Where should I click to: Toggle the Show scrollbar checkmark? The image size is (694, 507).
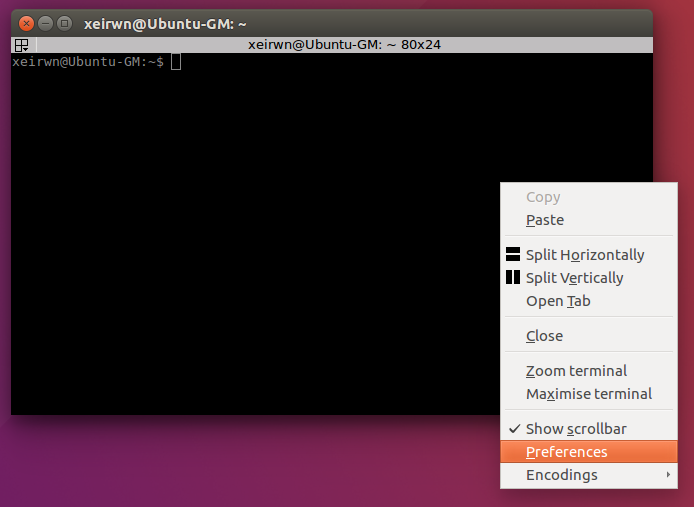(514, 429)
